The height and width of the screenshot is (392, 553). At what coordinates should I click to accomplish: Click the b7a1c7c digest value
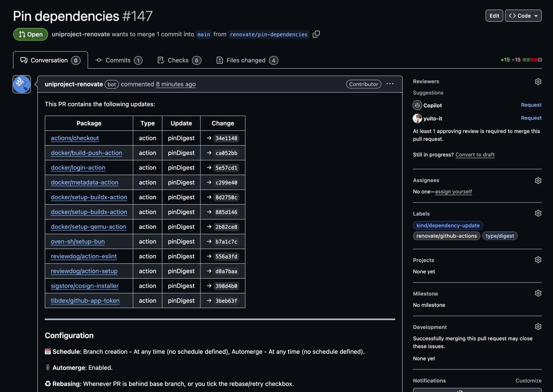click(x=226, y=241)
